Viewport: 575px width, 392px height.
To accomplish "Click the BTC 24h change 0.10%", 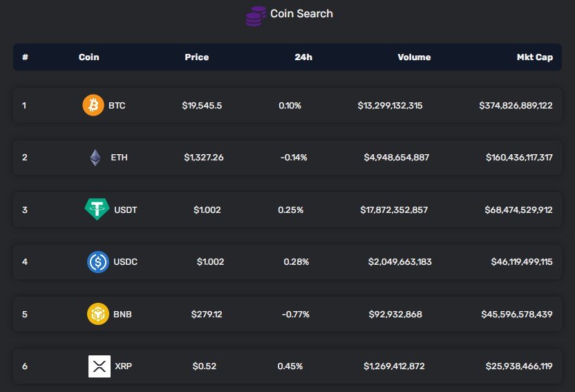I will (290, 106).
